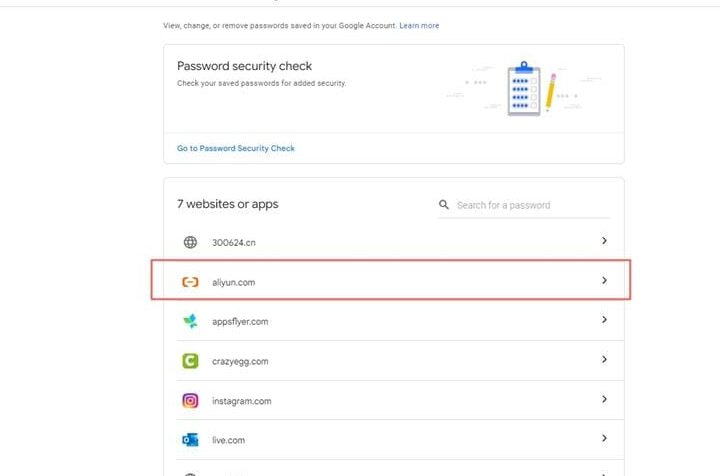Go to Password Security Check link
Image resolution: width=720 pixels, height=476 pixels.
coord(236,148)
